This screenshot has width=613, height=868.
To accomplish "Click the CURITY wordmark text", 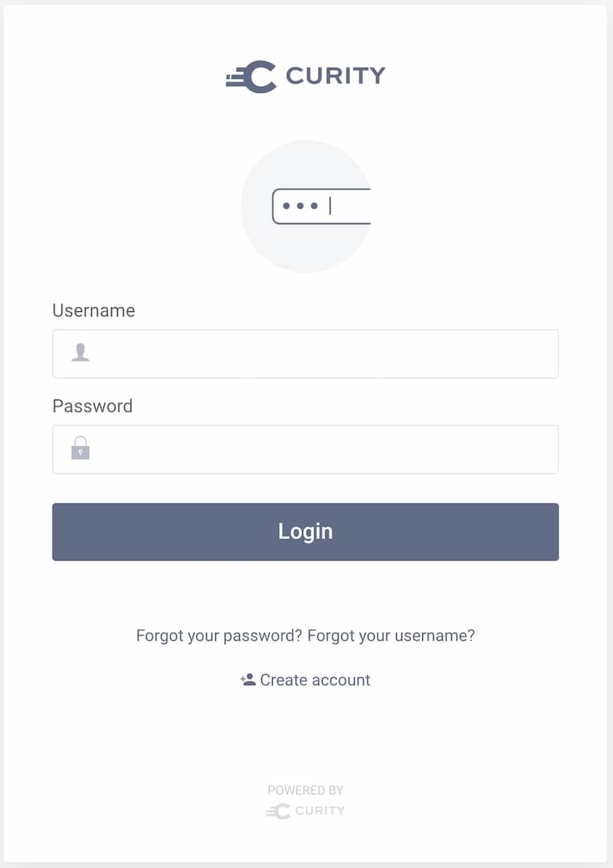I will 335,74.
